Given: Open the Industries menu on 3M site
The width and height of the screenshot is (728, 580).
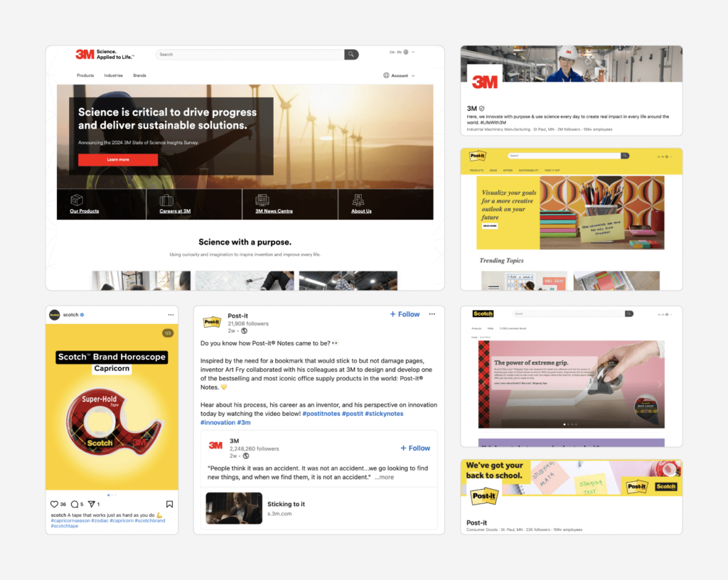Looking at the screenshot, I should [113, 75].
